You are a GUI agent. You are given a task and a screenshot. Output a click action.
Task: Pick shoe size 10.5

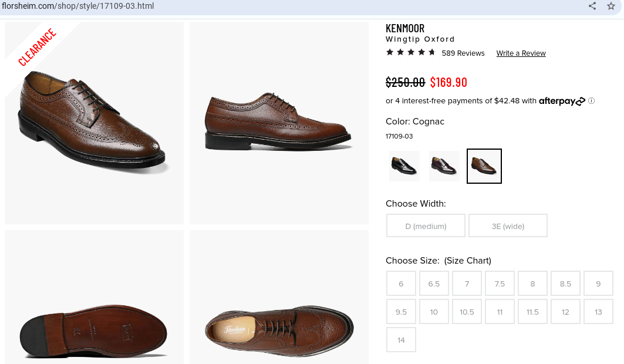point(467,312)
